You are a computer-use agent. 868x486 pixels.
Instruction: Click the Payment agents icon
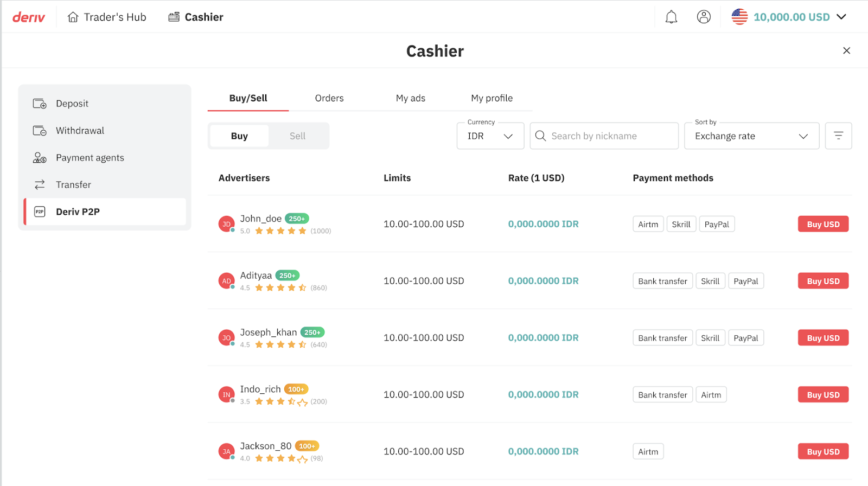tap(39, 157)
